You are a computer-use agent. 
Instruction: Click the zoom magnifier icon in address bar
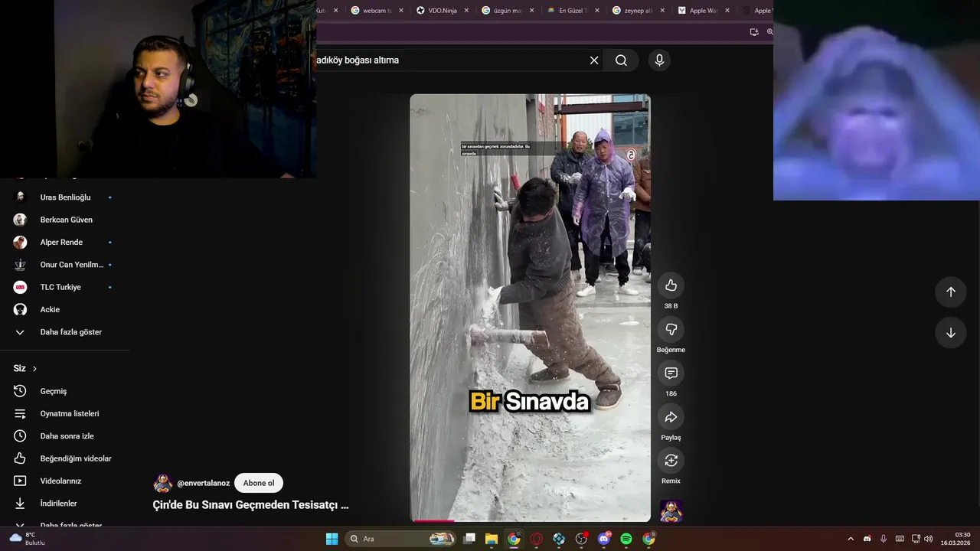click(769, 32)
